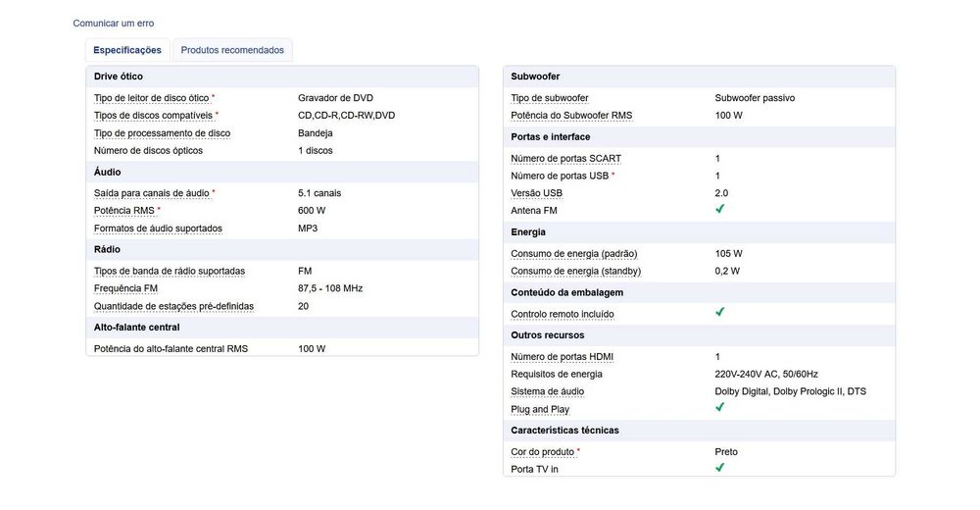Viewport: 980px width, 510px height.
Task: Click the Cor do produto label
Action: coord(543,452)
